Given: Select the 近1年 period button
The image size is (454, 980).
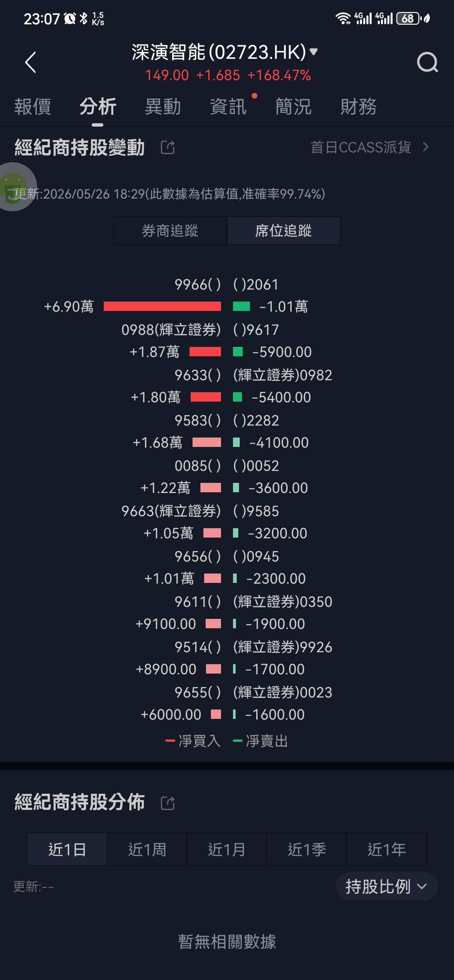Looking at the screenshot, I should click(386, 849).
